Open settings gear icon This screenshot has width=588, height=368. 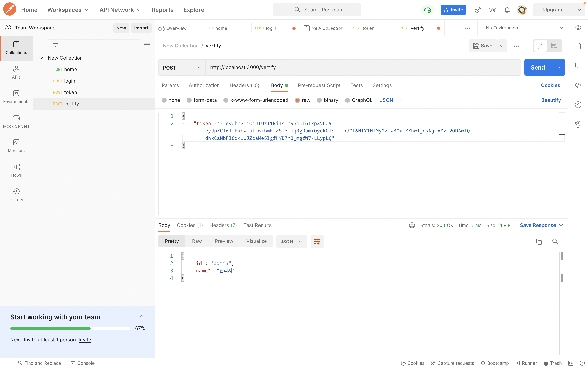coord(492,10)
